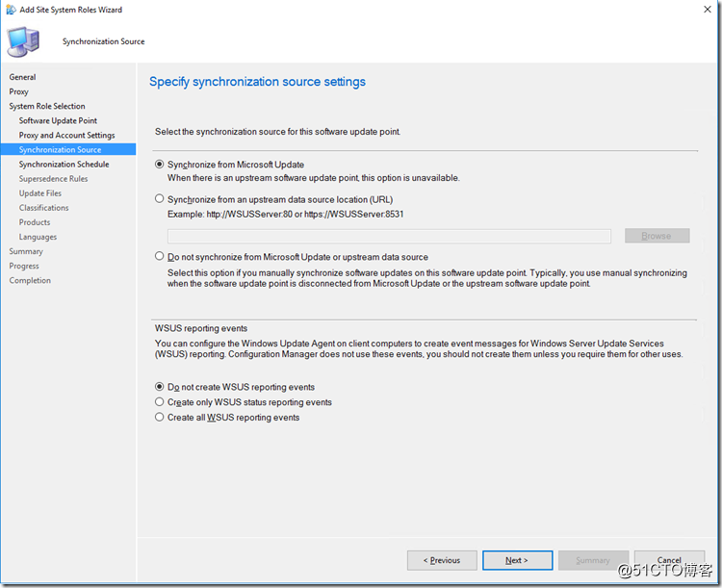Go to Classifications step

(x=43, y=208)
